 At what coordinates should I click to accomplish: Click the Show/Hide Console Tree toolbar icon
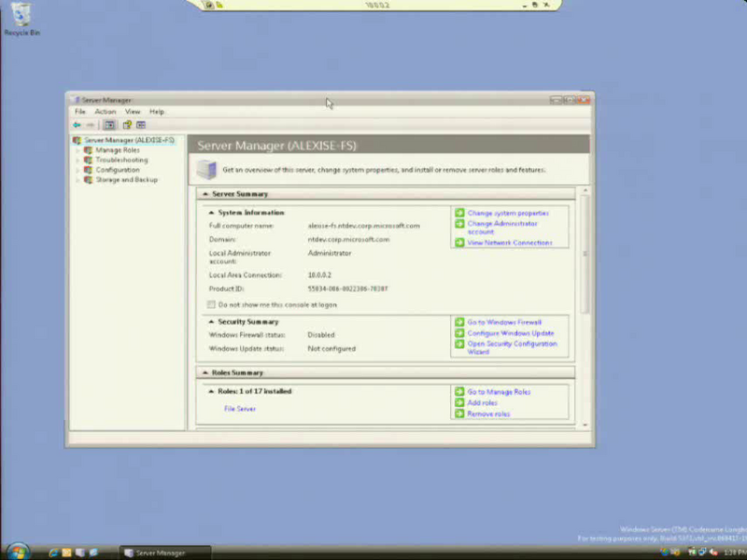pyautogui.click(x=109, y=125)
